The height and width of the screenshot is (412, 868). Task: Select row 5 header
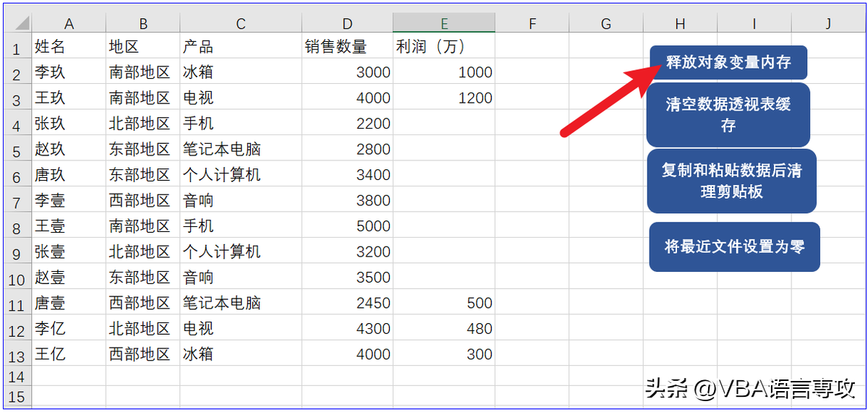tap(18, 149)
